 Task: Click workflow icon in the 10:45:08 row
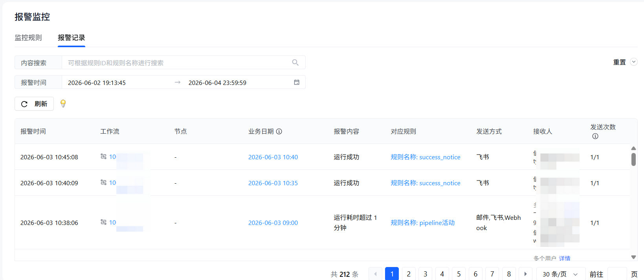point(103,157)
